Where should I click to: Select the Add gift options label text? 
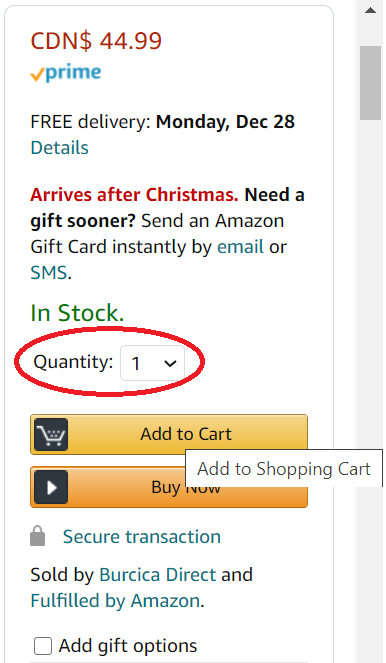coord(128,646)
